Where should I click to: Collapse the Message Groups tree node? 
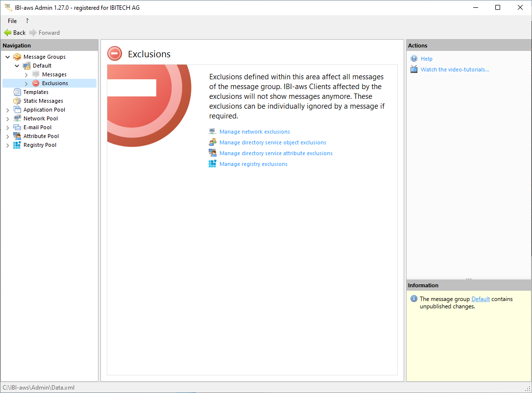pos(7,57)
